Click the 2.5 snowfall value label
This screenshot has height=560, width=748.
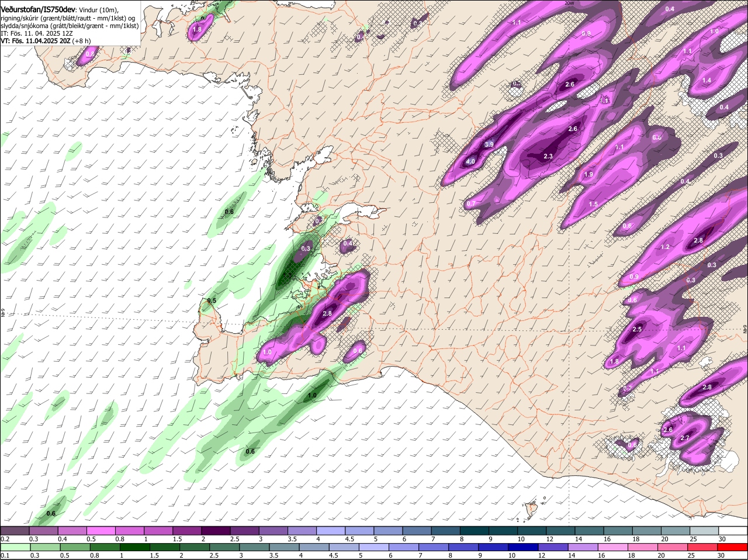tap(637, 330)
